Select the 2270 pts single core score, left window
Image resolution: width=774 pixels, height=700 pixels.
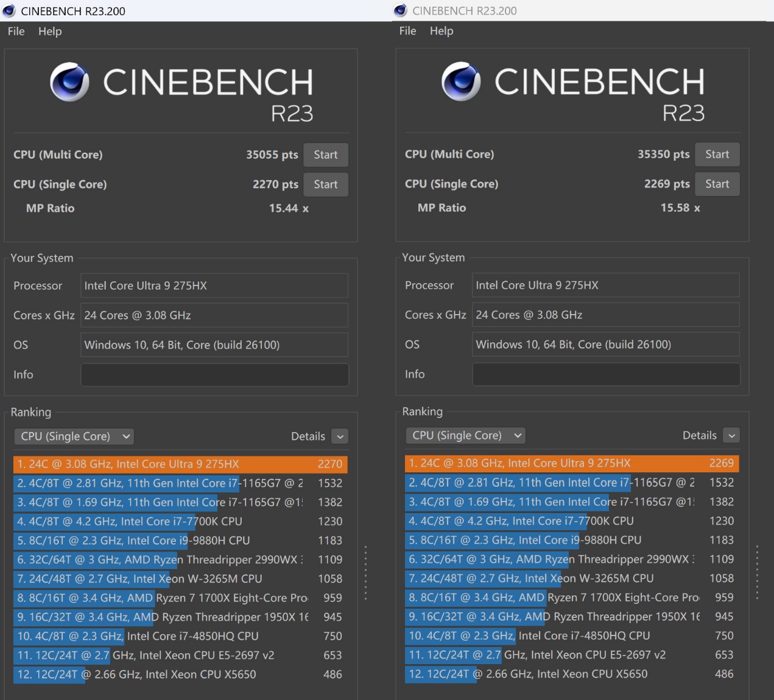pos(275,184)
